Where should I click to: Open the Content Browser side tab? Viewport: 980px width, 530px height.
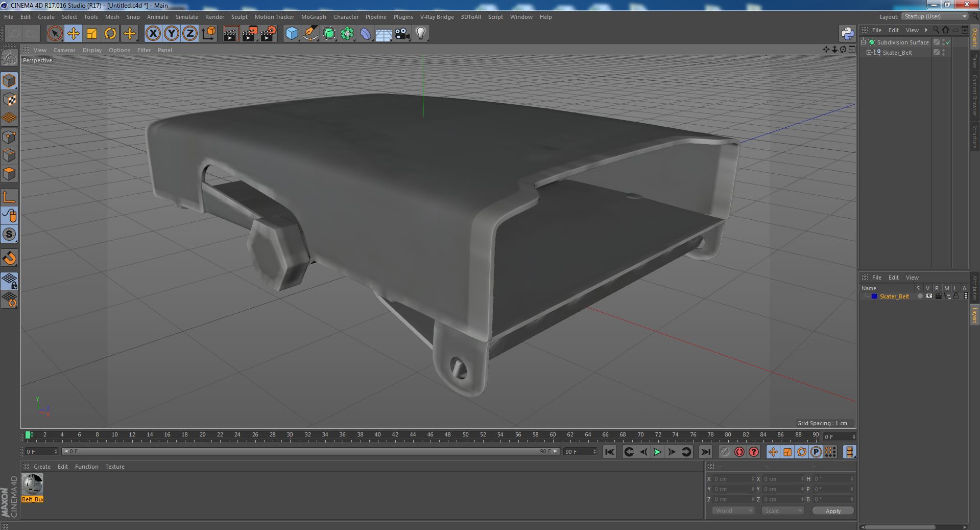click(974, 95)
